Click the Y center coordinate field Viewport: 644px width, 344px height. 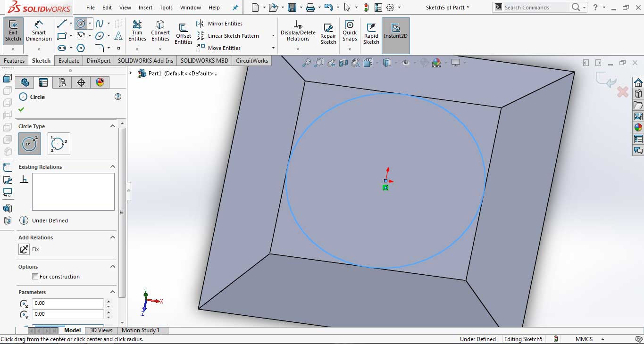68,314
